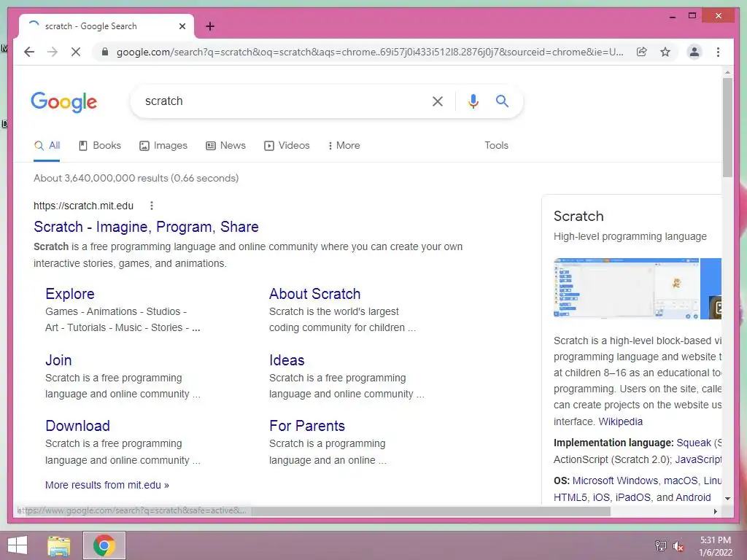Switch to the Videos tab
This screenshot has height=560, width=747.
click(287, 146)
